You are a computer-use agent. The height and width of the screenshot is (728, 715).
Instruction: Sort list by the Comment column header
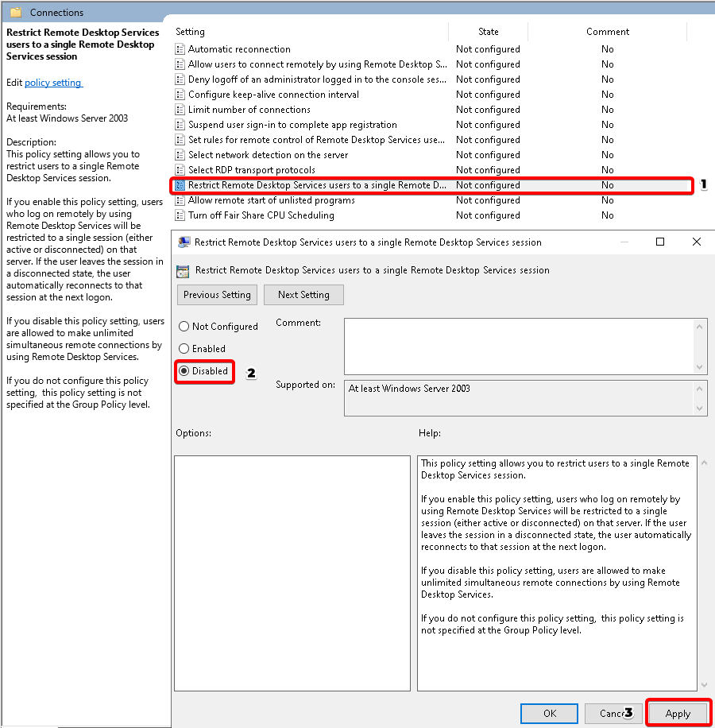[x=607, y=32]
